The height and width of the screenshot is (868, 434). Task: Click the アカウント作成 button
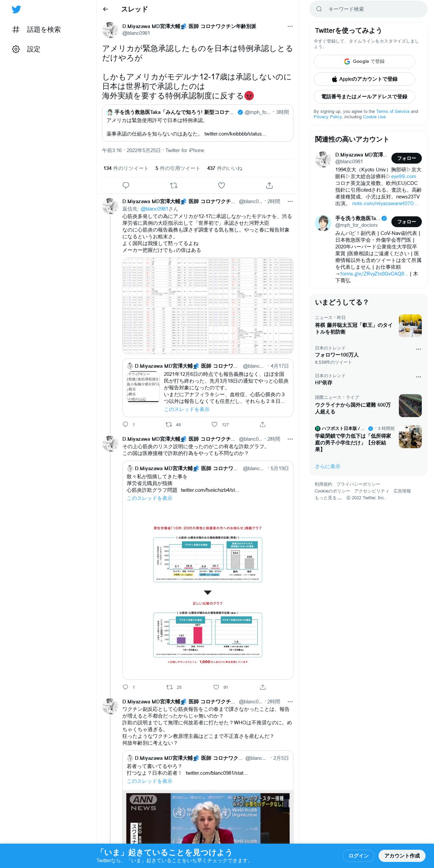pyautogui.click(x=402, y=856)
